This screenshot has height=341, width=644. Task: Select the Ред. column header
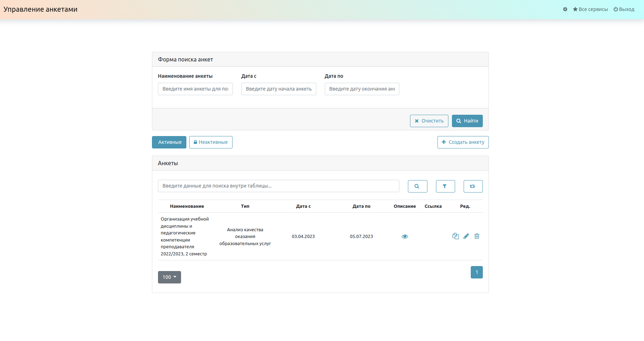click(465, 206)
